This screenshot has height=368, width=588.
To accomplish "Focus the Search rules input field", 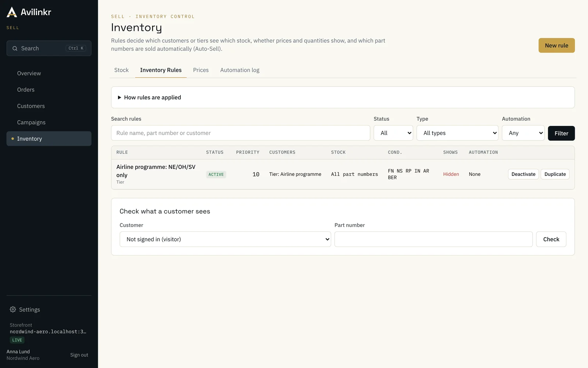I will click(x=240, y=133).
